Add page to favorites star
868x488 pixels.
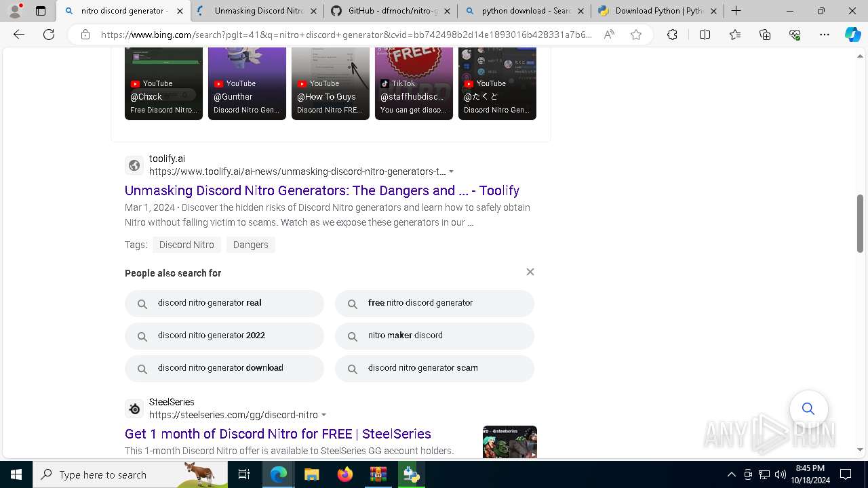(x=636, y=35)
